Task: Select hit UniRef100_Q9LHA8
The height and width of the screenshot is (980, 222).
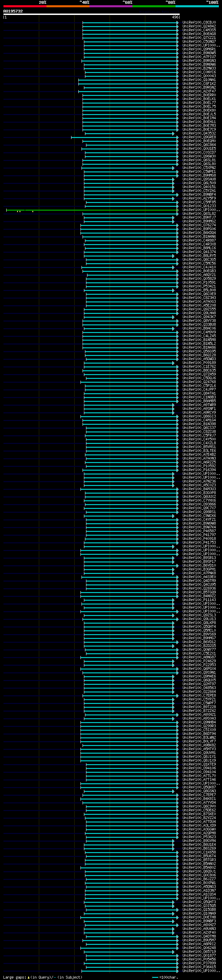Action: (x=199, y=313)
